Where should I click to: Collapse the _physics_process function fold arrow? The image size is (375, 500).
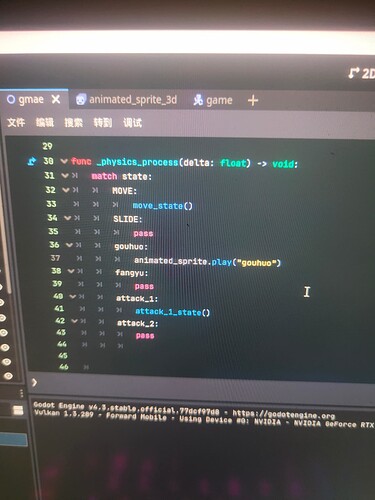point(64,162)
